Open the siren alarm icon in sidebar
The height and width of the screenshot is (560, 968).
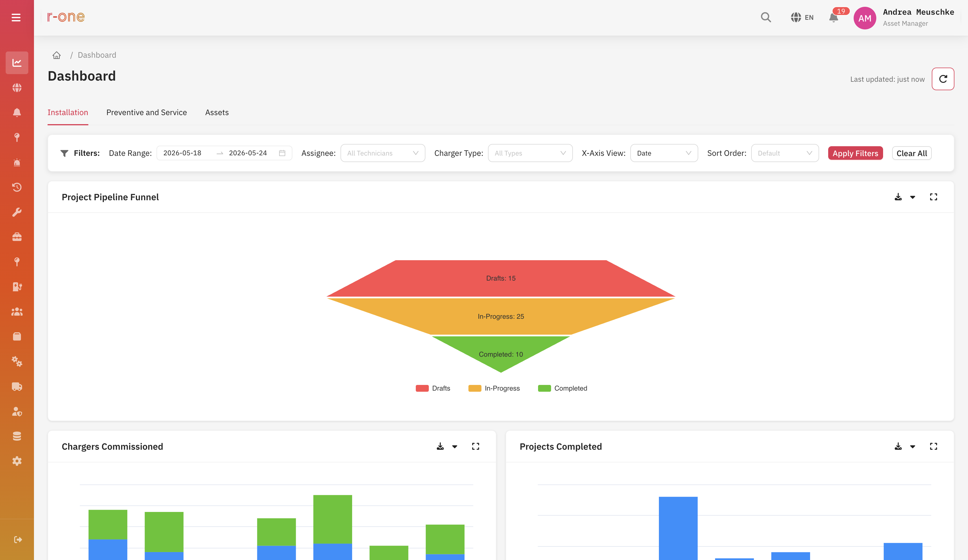17,162
